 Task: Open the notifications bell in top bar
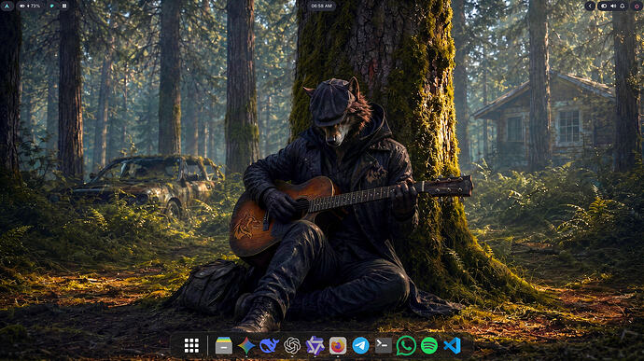623,6
